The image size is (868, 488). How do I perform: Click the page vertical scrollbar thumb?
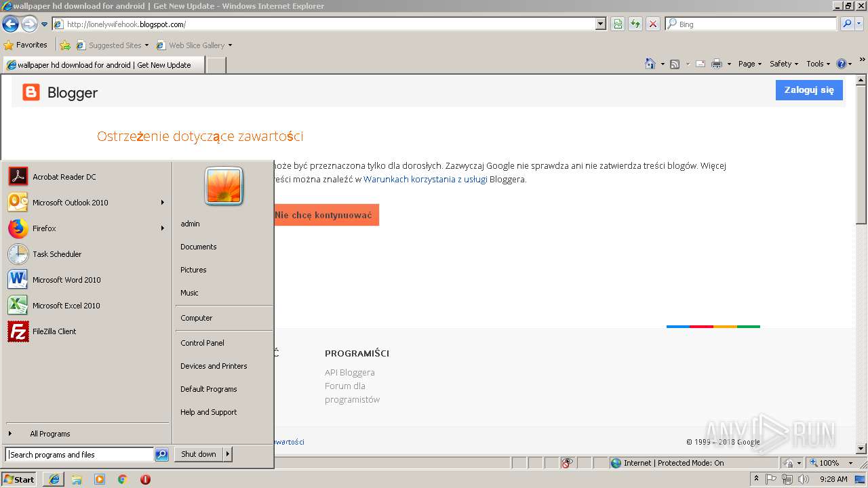[861, 155]
